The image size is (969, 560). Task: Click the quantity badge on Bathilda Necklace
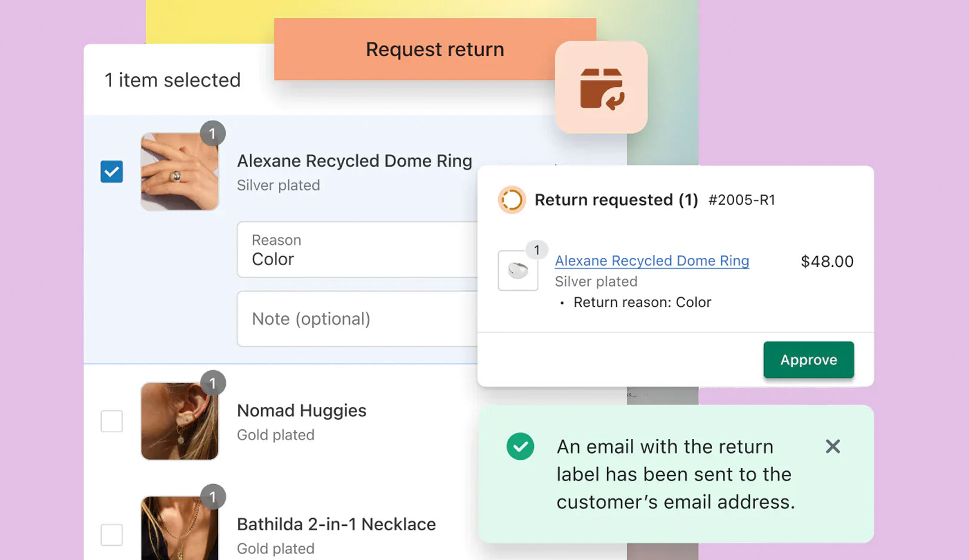pyautogui.click(x=213, y=497)
